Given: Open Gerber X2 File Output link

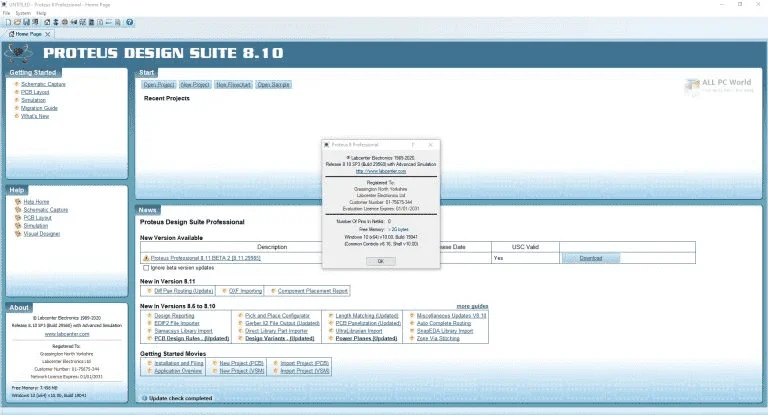Looking at the screenshot, I should pyautogui.click(x=282, y=323).
